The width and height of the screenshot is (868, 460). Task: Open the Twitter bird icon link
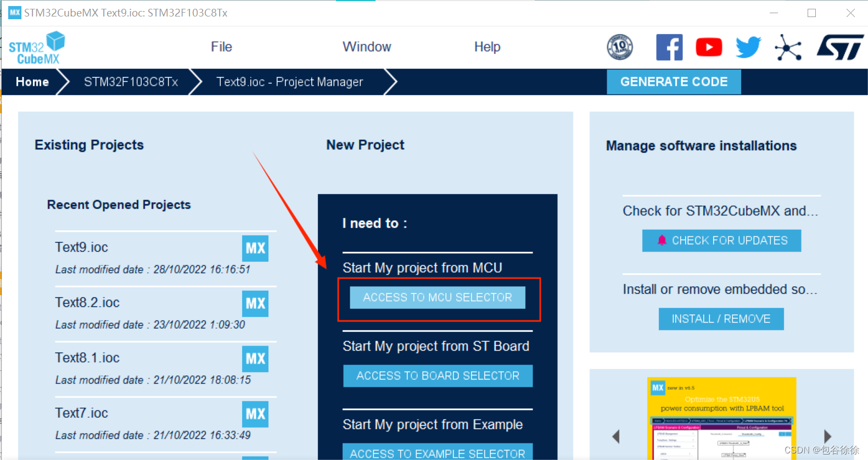(748, 47)
